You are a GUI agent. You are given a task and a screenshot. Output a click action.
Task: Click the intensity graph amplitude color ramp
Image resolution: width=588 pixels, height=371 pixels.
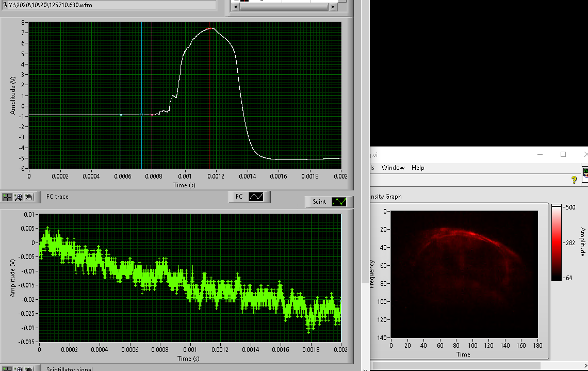pos(557,243)
